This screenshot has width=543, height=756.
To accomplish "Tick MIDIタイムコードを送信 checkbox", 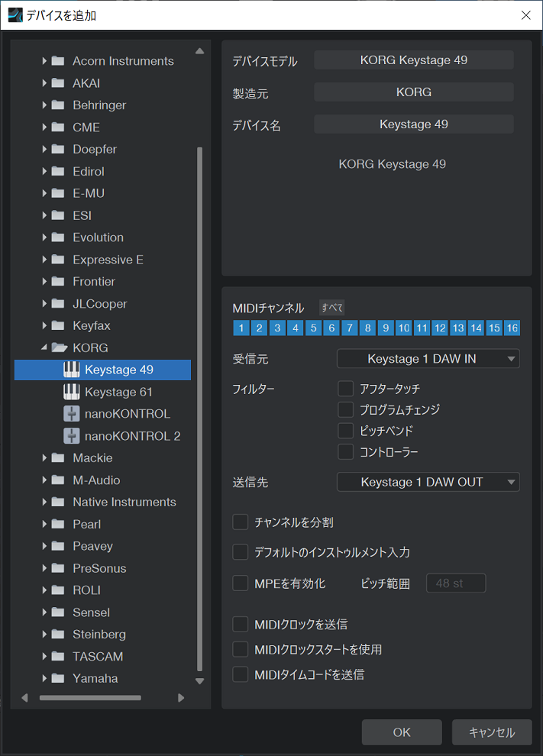I will pyautogui.click(x=240, y=674).
